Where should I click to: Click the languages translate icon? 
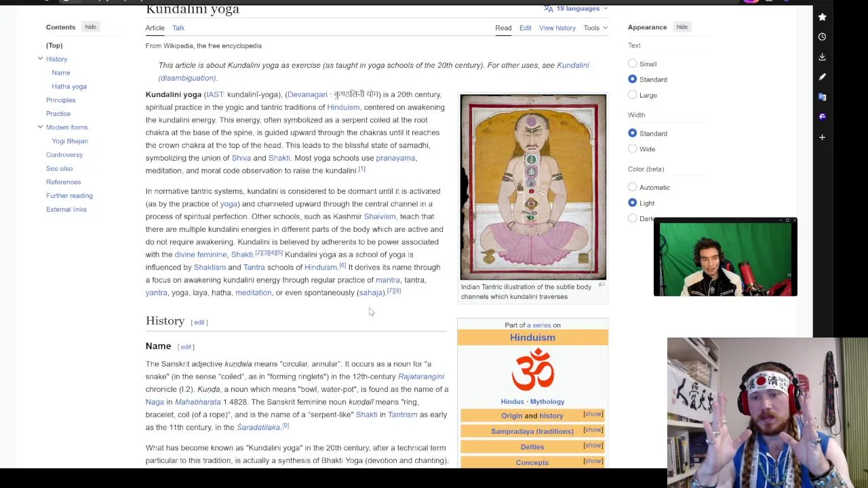click(548, 8)
